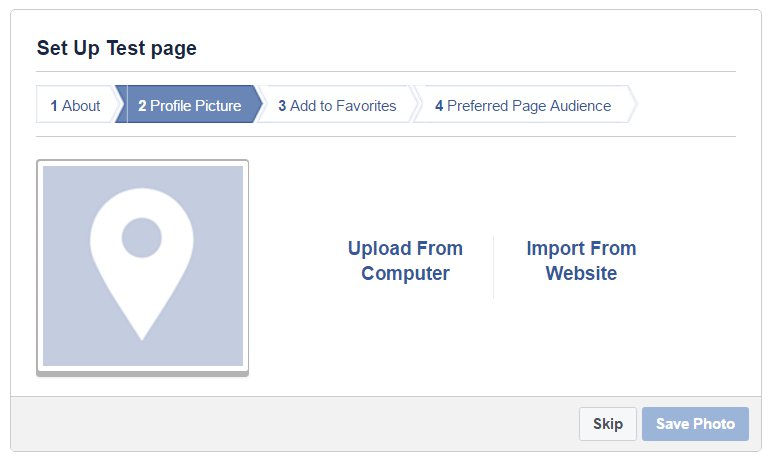The height and width of the screenshot is (462, 771).
Task: Click the divider between Upload and Import options
Action: pyautogui.click(x=493, y=267)
